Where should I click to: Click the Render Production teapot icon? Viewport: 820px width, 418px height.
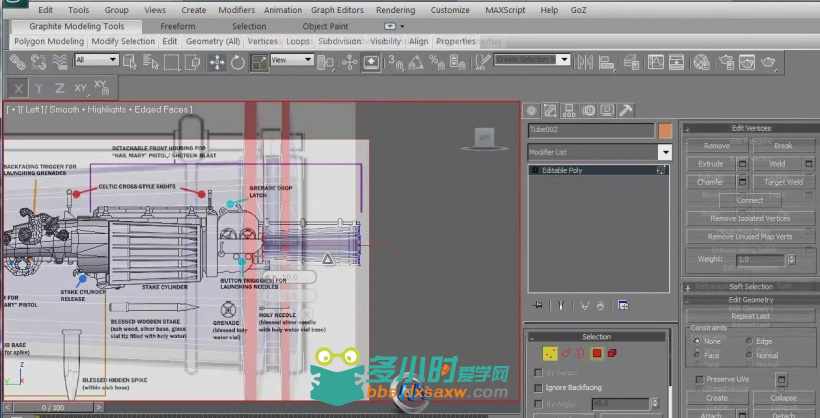[768, 63]
